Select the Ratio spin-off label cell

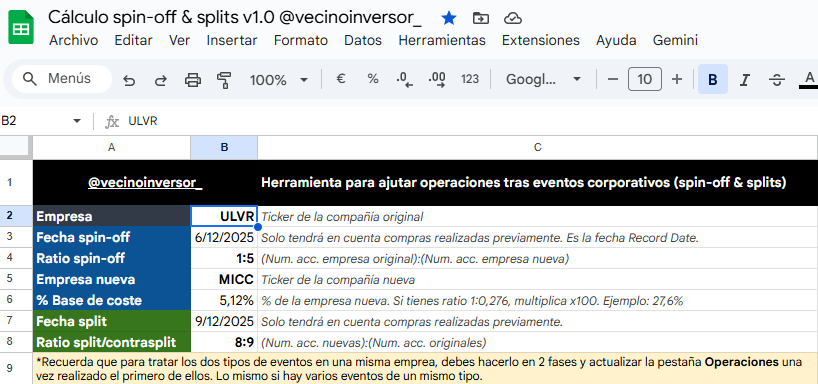point(112,258)
